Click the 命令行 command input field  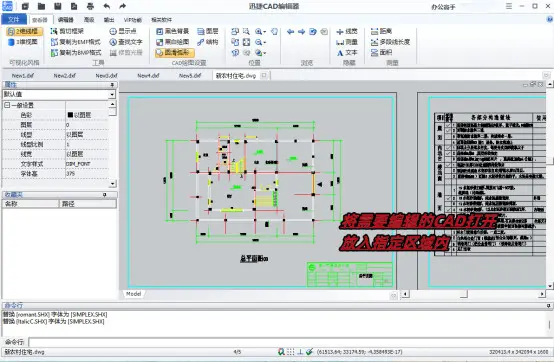tap(289, 342)
